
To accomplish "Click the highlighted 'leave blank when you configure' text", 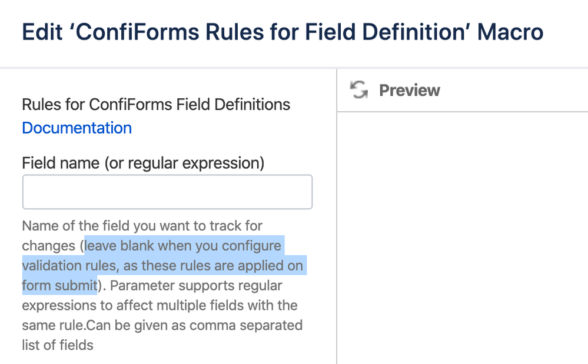I will point(184,245).
